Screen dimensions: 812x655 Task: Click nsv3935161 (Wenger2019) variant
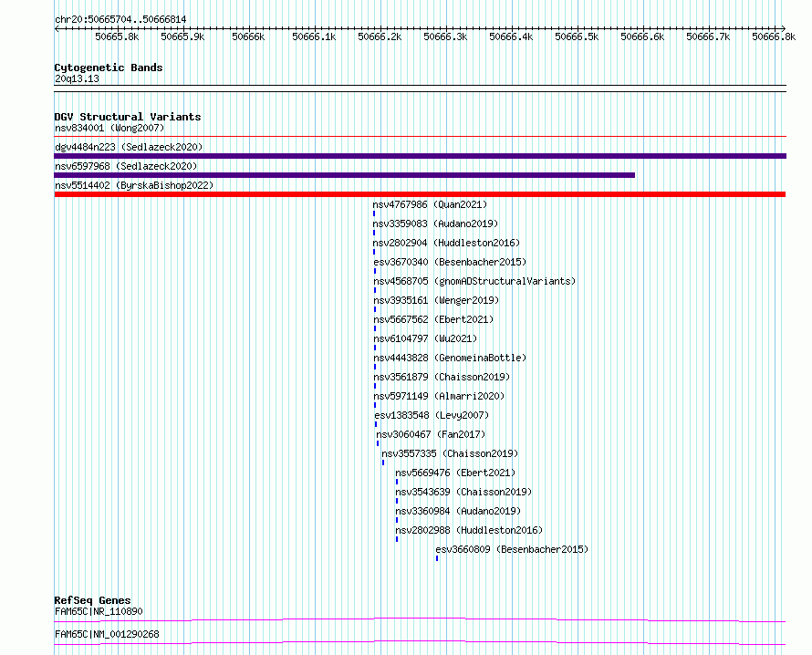[x=436, y=300]
